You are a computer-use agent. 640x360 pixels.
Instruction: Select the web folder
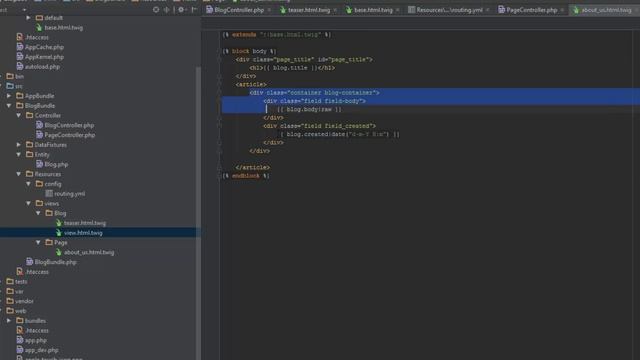click(x=20, y=311)
